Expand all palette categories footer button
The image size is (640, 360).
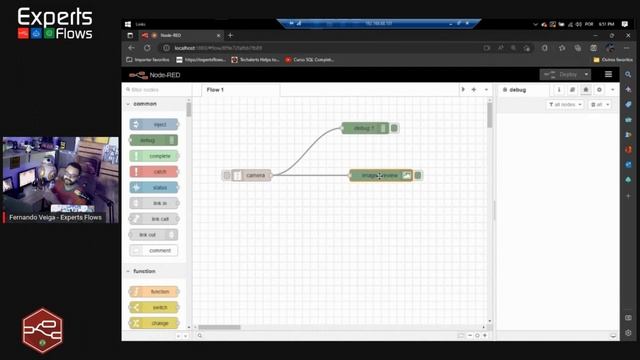pyautogui.click(x=185, y=336)
